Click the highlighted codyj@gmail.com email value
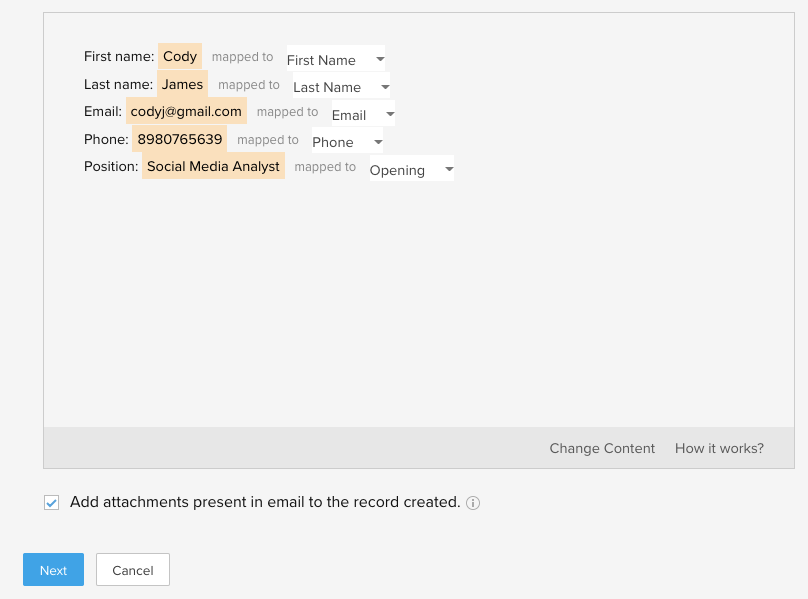The image size is (808, 599). [x=186, y=112]
